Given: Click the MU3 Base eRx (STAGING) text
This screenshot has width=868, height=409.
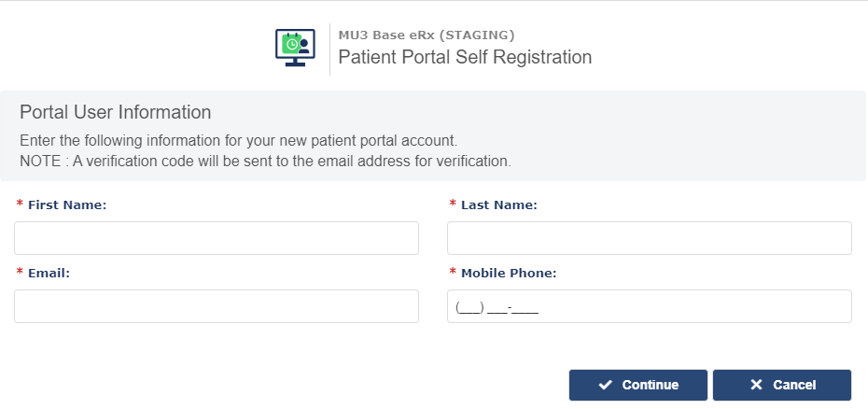Looking at the screenshot, I should point(427,35).
